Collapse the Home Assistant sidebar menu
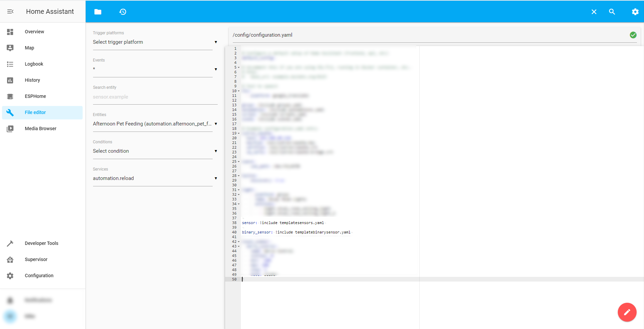644x329 pixels. point(10,11)
